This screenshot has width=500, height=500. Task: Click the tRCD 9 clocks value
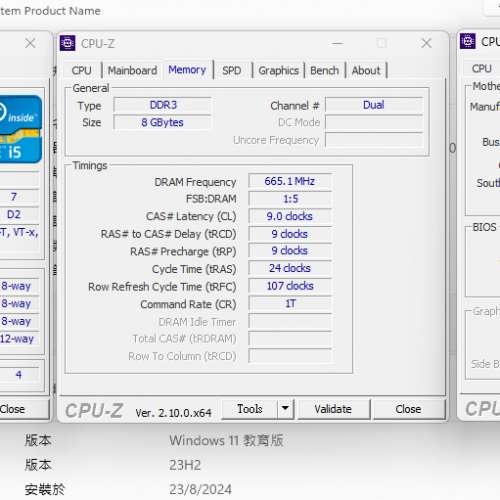(x=290, y=234)
